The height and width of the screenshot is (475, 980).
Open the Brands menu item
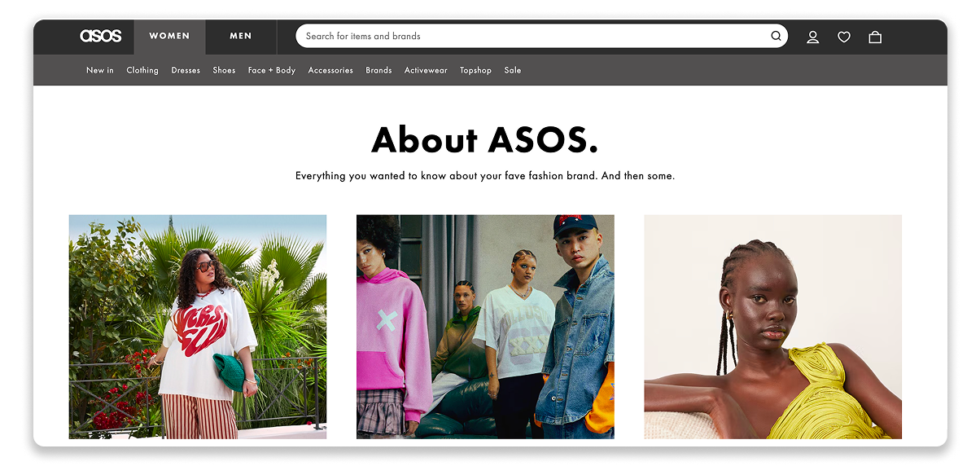[x=378, y=70]
